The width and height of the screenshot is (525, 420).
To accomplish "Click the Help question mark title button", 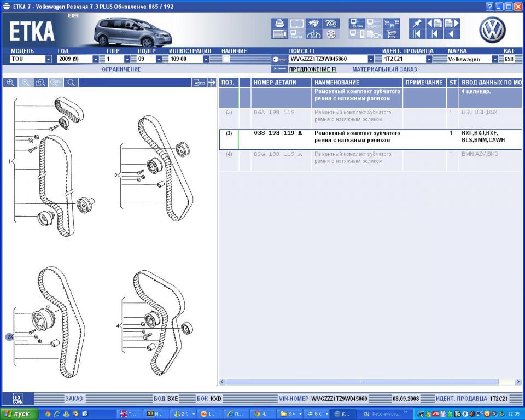I will [x=489, y=7].
